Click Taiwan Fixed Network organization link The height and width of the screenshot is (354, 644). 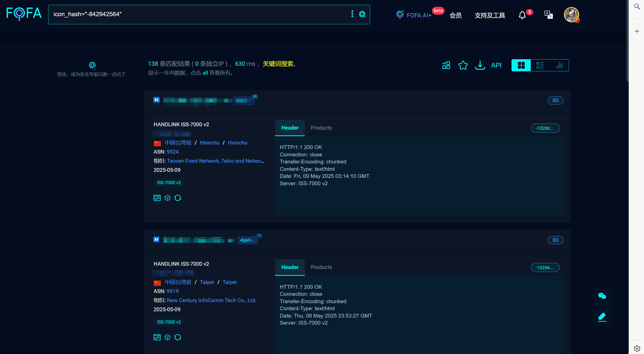215,161
